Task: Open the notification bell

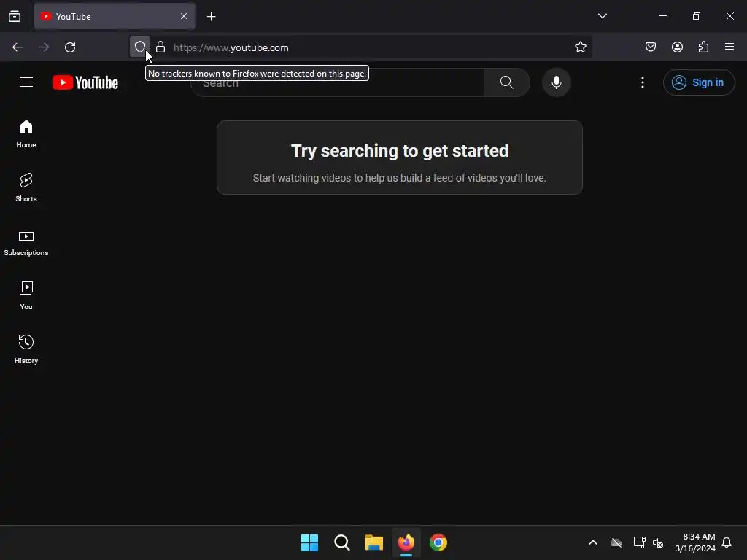Action: (x=727, y=542)
